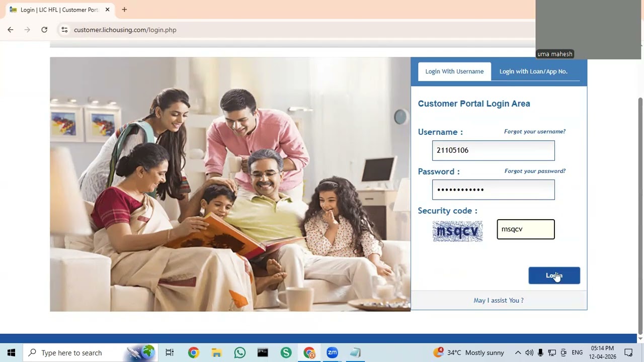
Task: Open Task View on taskbar
Action: (x=170, y=352)
